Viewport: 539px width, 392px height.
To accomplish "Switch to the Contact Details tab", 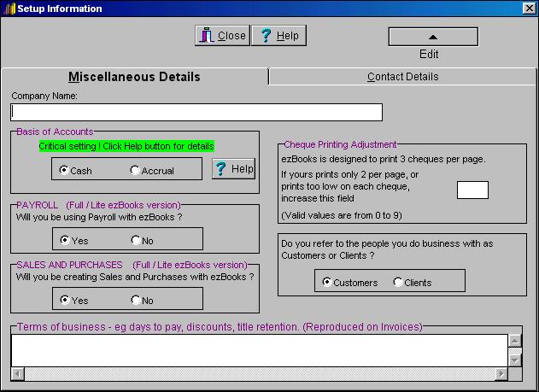I will point(402,77).
